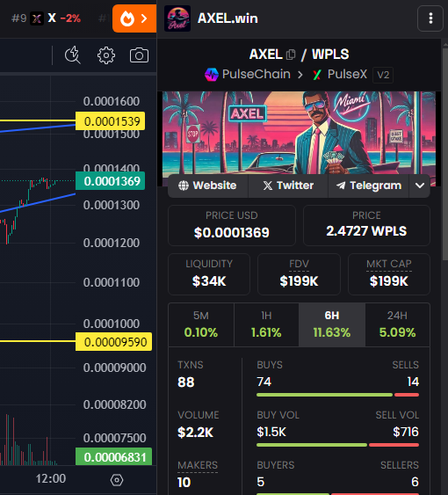Viewport: 448px width, 495px height.
Task: Click the V2 badge
Action: (383, 75)
